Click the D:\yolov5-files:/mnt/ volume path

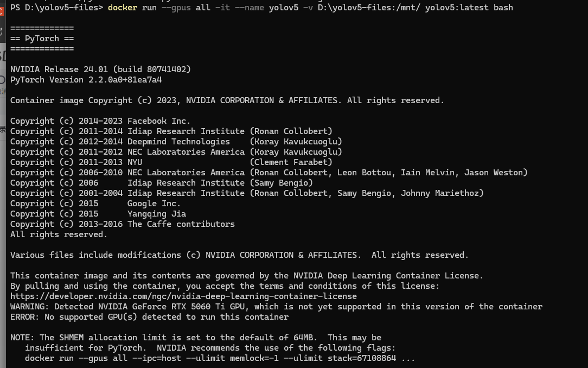click(x=369, y=8)
